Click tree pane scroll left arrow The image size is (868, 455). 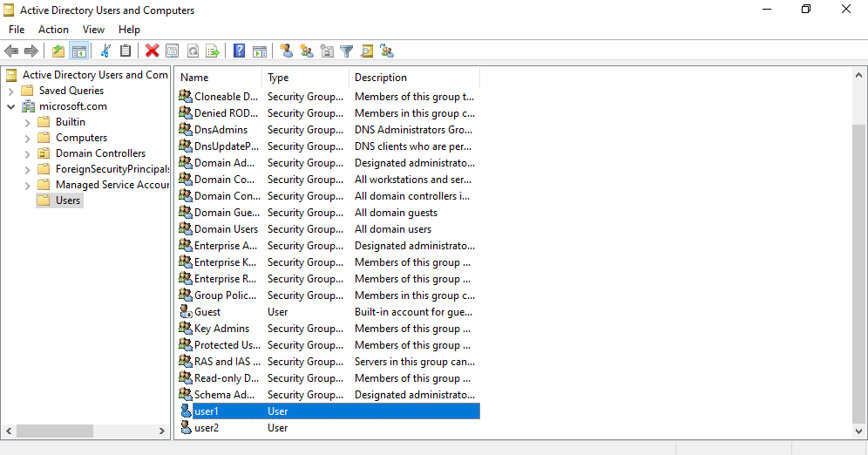click(9, 431)
